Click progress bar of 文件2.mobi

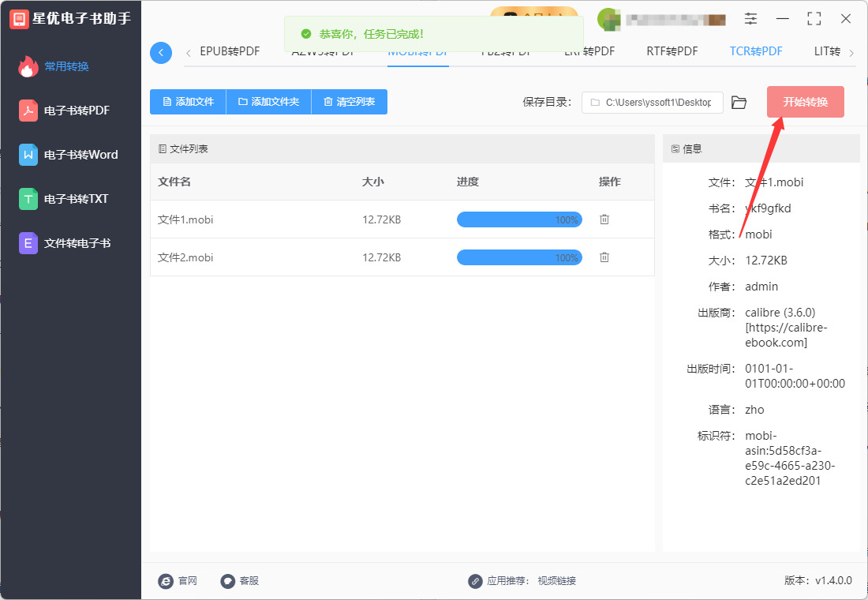point(519,257)
